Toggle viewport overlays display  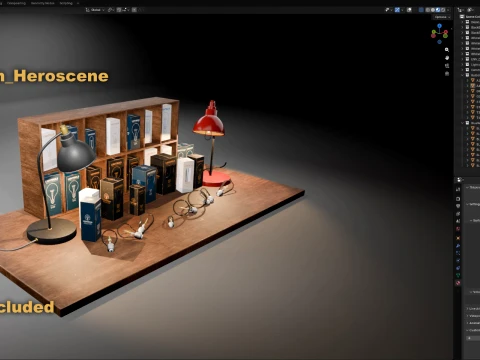(x=409, y=10)
